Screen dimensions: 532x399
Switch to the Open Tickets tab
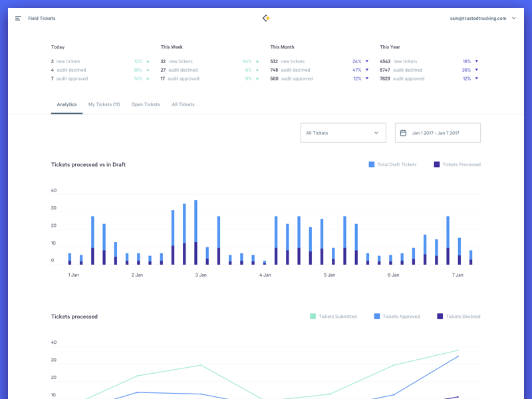pyautogui.click(x=146, y=104)
